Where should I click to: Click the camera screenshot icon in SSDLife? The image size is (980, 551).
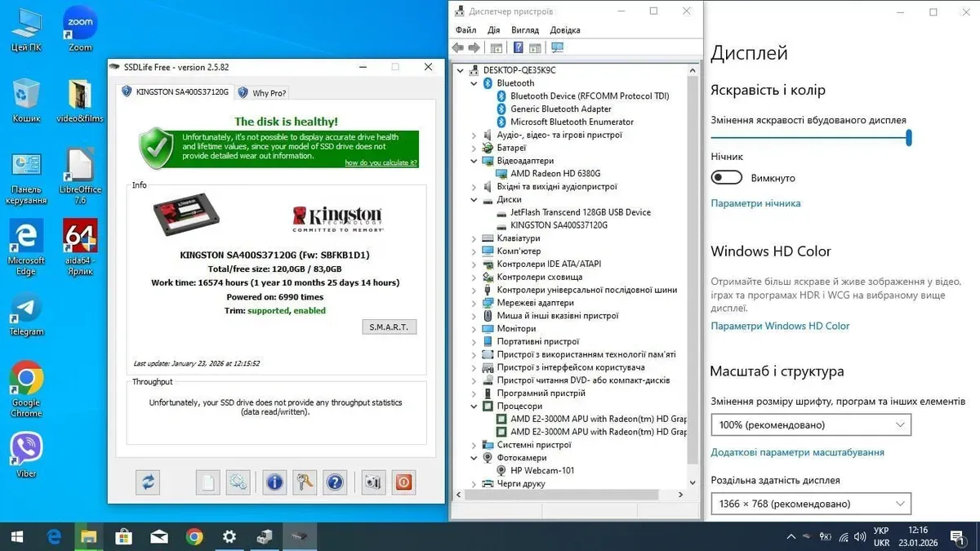373,482
